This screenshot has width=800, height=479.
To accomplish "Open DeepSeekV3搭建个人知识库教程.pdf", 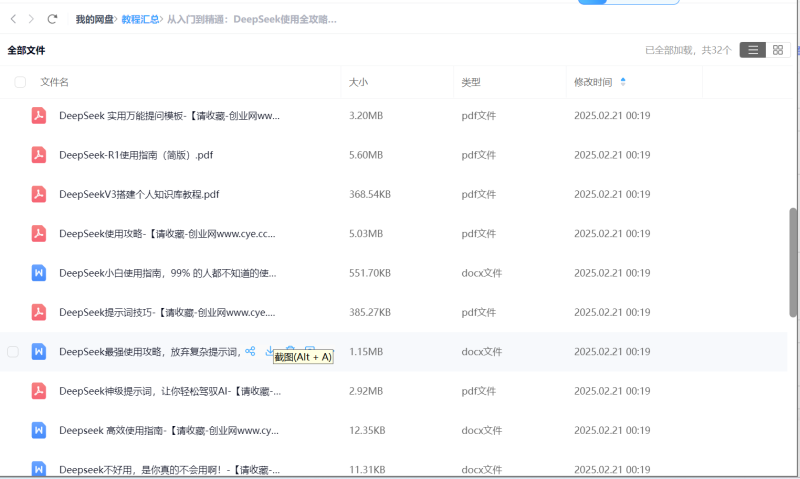I will pyautogui.click(x=139, y=194).
